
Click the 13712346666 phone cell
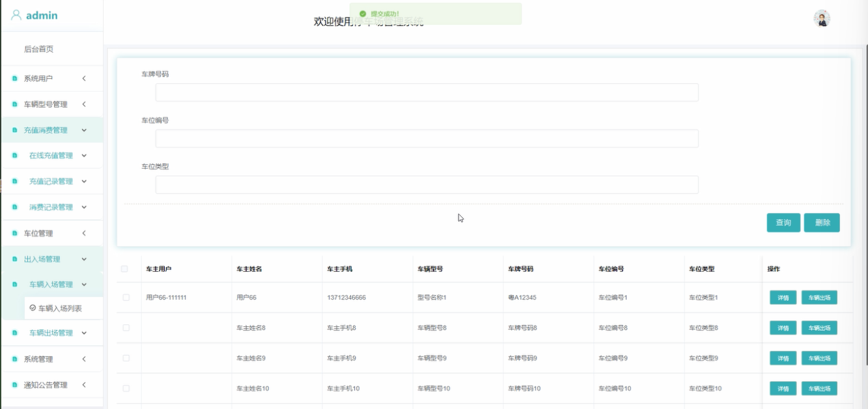[346, 298]
